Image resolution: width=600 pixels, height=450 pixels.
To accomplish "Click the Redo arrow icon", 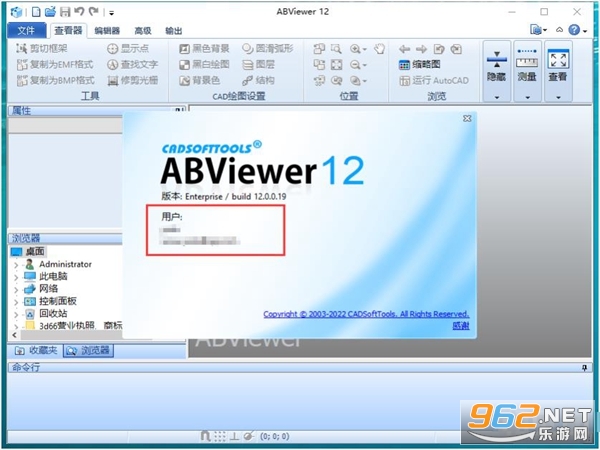I will tap(94, 12).
